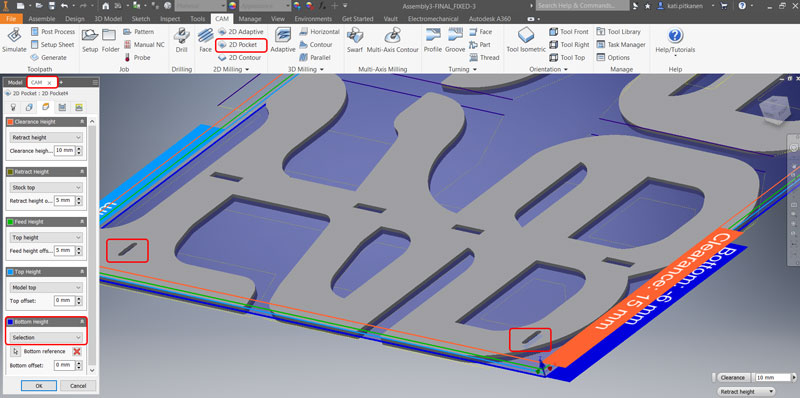Collapse the Clearance Height section
Screen dimensions: 800x398
(82, 122)
